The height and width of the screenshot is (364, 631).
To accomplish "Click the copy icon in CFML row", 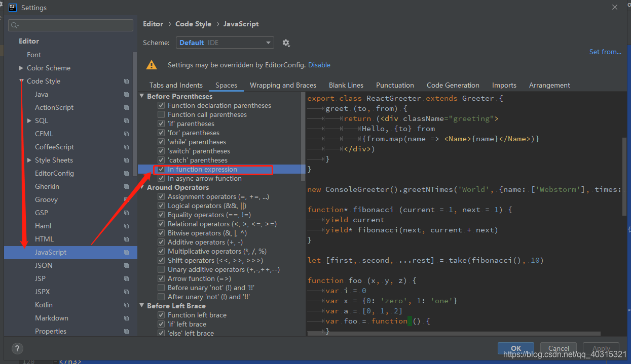I will 126,134.
